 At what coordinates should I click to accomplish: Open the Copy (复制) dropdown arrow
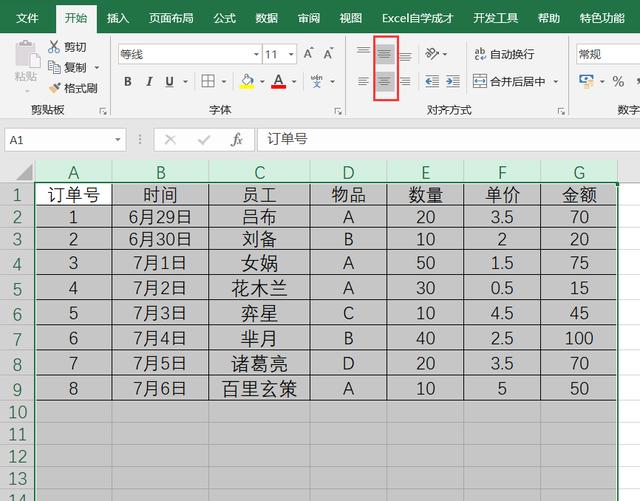pyautogui.click(x=97, y=67)
